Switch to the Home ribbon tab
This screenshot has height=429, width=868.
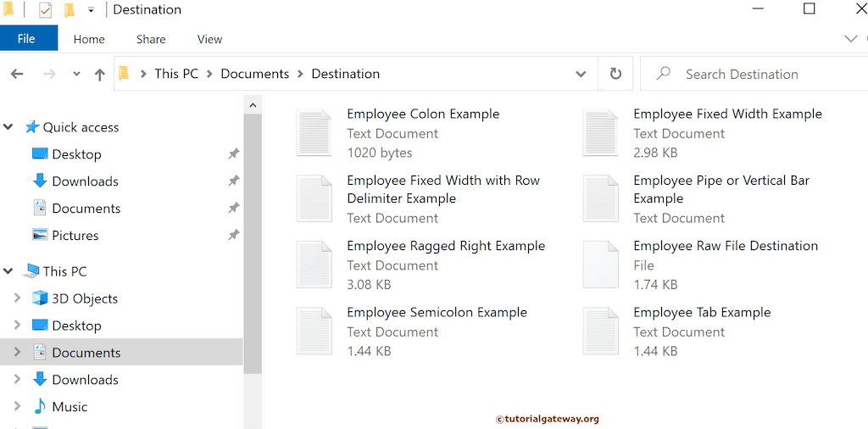pyautogui.click(x=89, y=39)
